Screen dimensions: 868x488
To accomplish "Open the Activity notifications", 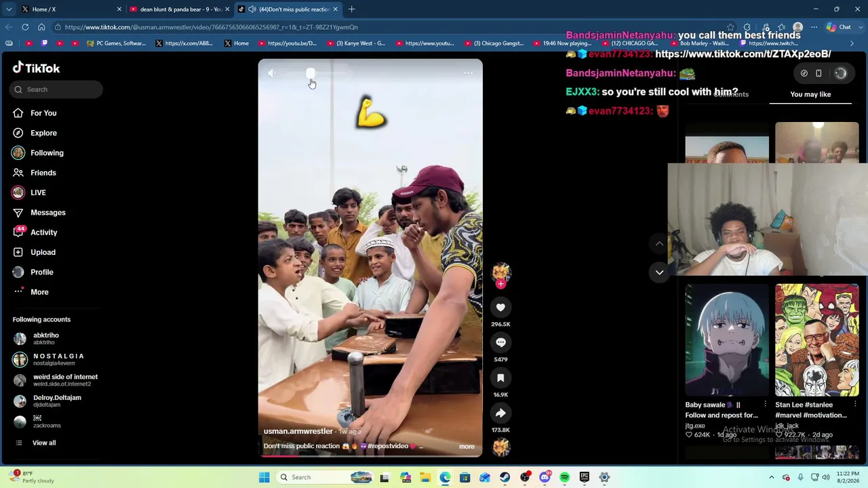I will coord(35,232).
